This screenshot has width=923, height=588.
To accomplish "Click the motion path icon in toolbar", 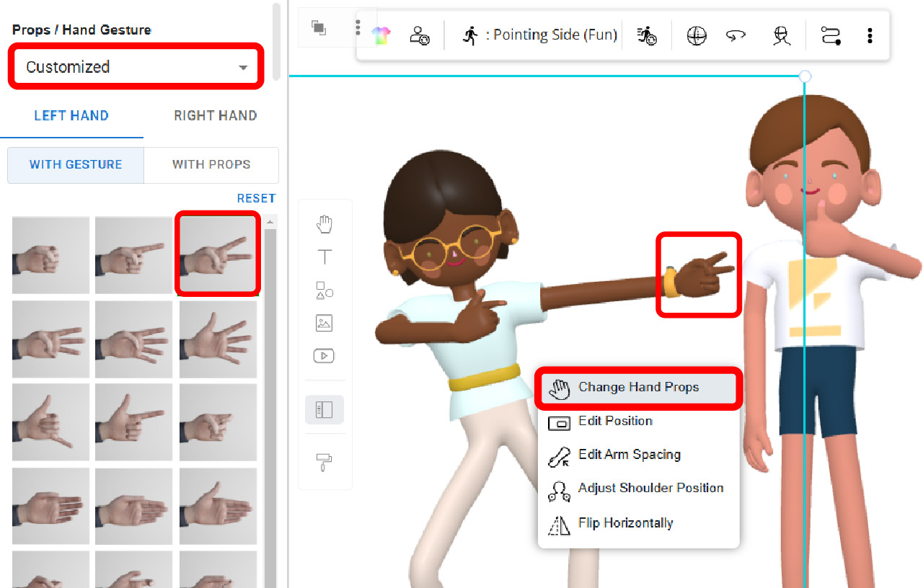I will pyautogui.click(x=828, y=34).
